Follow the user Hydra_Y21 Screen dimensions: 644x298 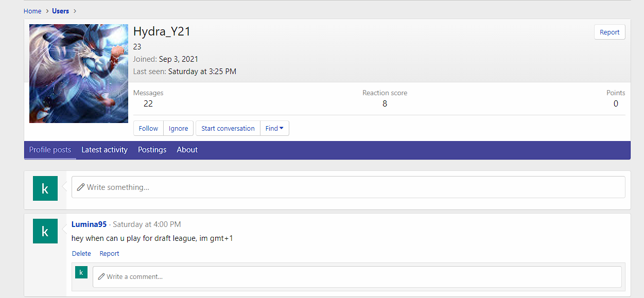(x=148, y=128)
